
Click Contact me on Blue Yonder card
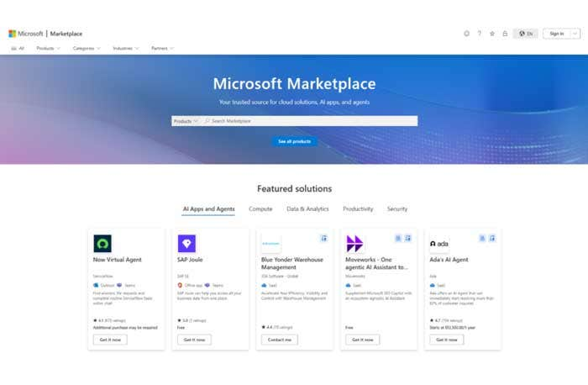point(278,340)
